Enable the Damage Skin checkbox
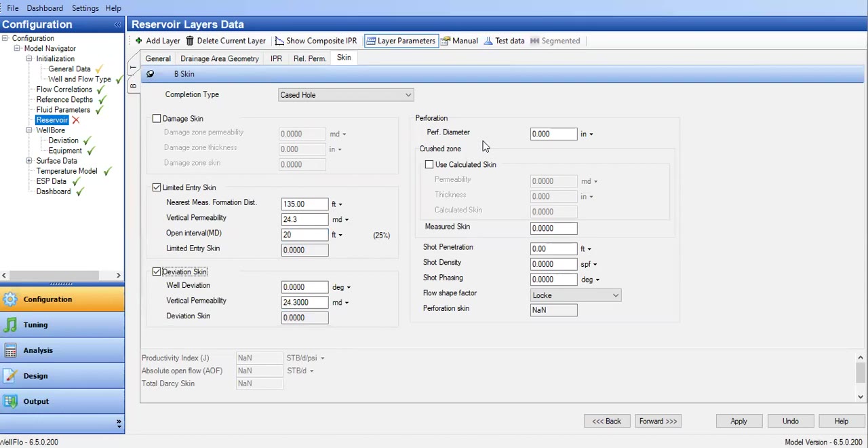 [157, 118]
